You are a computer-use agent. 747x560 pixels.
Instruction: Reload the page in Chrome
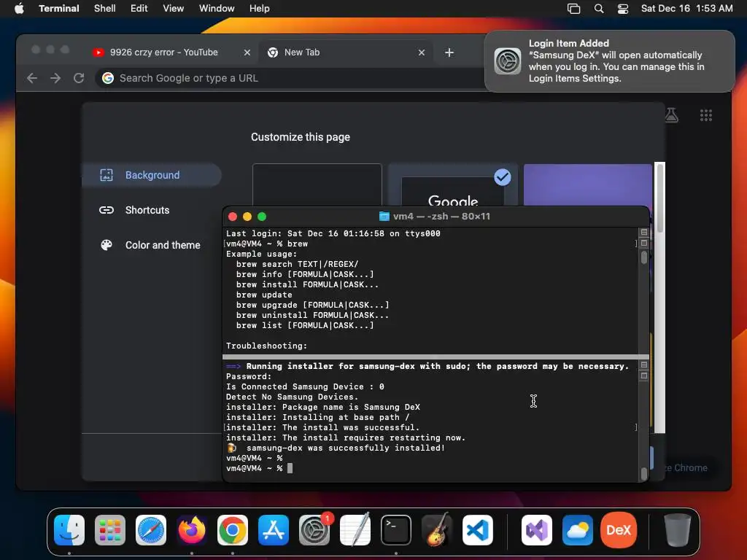(x=79, y=78)
